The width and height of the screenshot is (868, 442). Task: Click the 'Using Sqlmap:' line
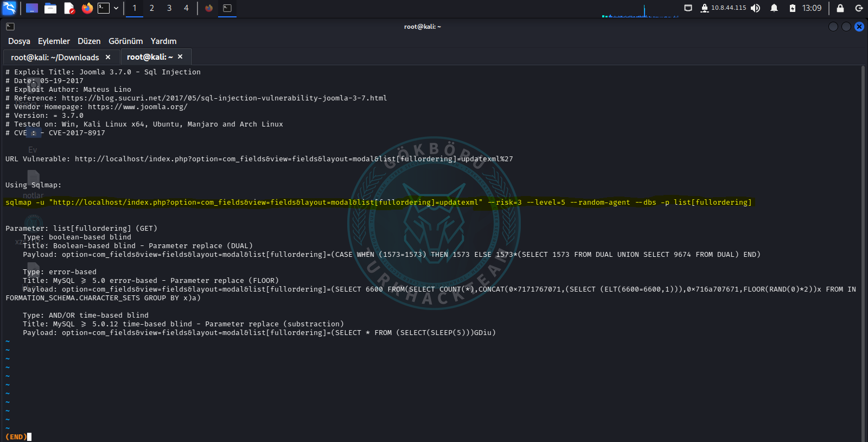click(33, 185)
